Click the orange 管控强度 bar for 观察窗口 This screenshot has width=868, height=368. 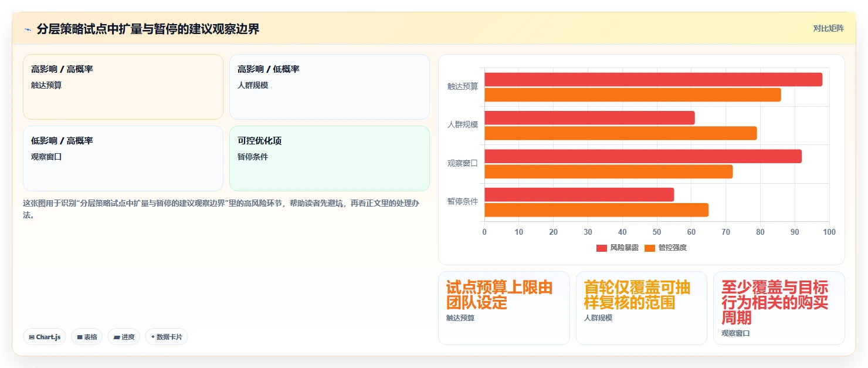tap(609, 171)
